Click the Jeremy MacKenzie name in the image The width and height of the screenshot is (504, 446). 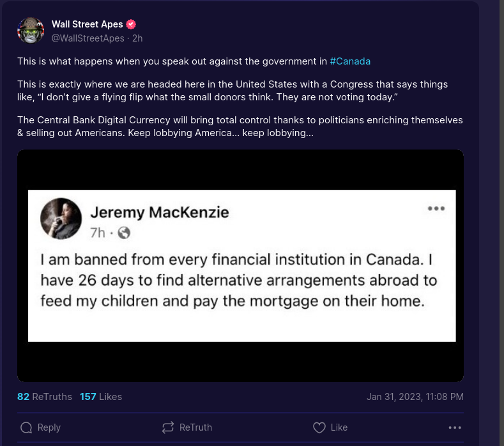[x=160, y=212]
